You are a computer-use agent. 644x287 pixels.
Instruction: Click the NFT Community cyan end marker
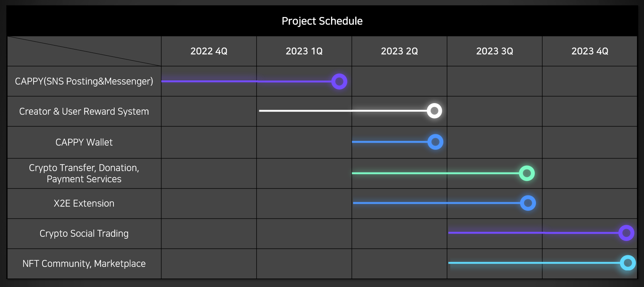click(x=628, y=263)
